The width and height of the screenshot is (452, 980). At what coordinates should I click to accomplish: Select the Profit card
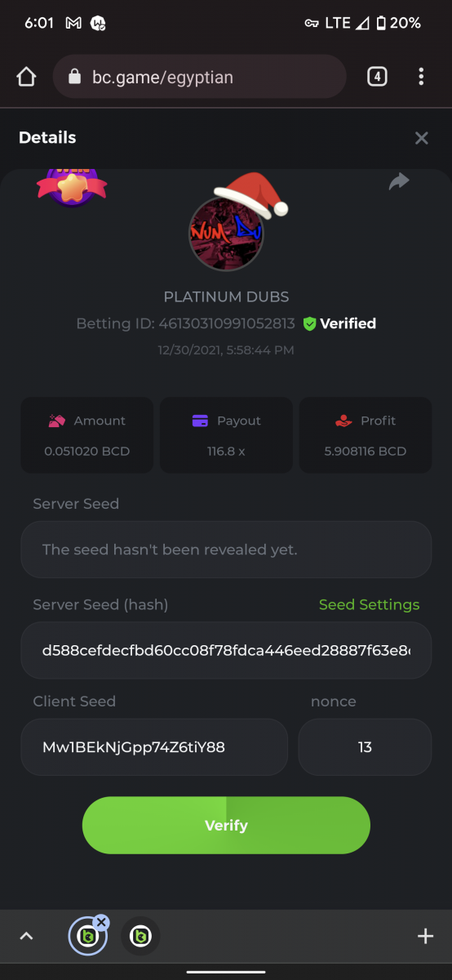click(366, 435)
